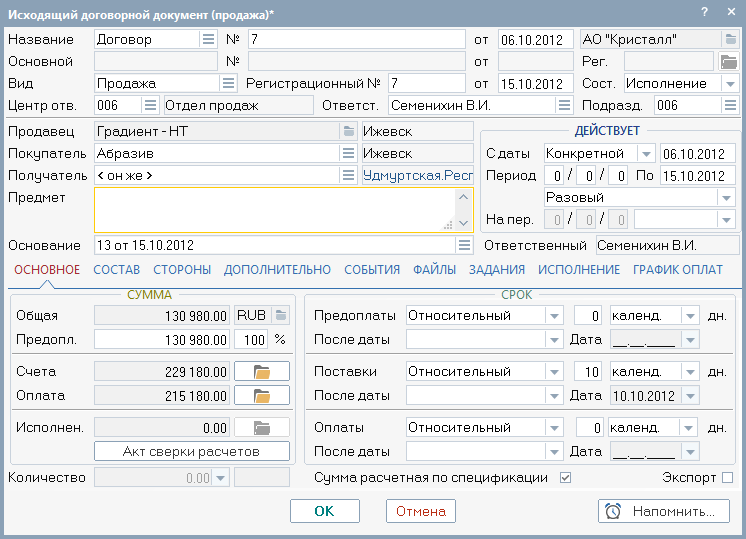Click list icon in Покупатель field

(x=348, y=153)
